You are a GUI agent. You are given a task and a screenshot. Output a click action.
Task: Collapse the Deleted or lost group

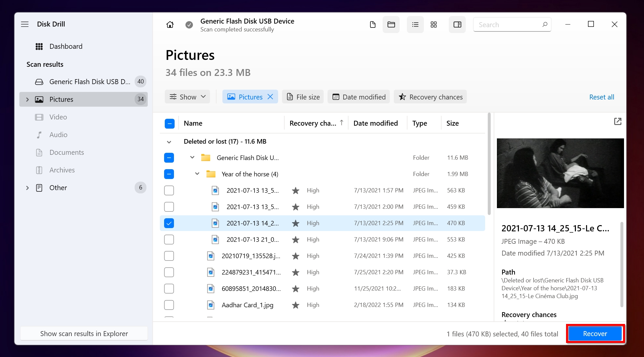pyautogui.click(x=169, y=142)
